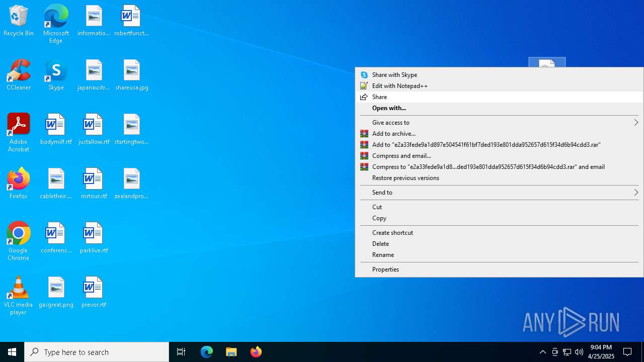Select the Adobe Acrobat desktop shortcut

pyautogui.click(x=19, y=133)
